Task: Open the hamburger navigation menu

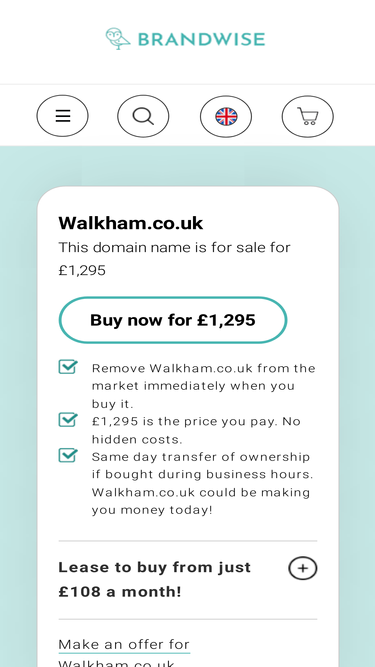Action: point(62,116)
